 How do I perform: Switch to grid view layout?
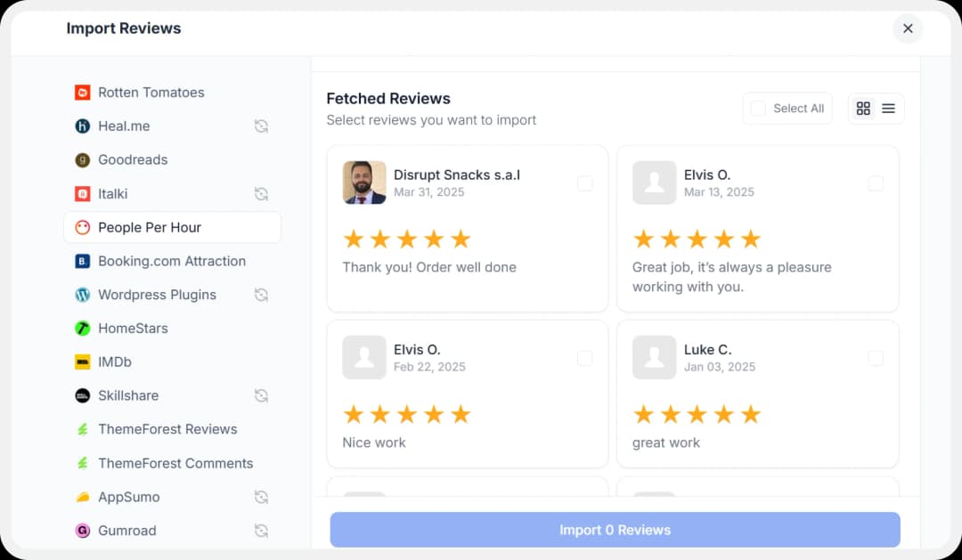point(862,108)
